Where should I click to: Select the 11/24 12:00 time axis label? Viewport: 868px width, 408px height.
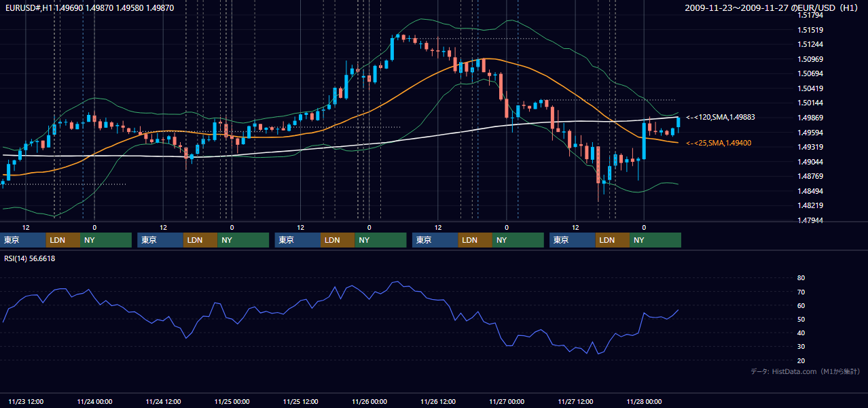click(163, 402)
